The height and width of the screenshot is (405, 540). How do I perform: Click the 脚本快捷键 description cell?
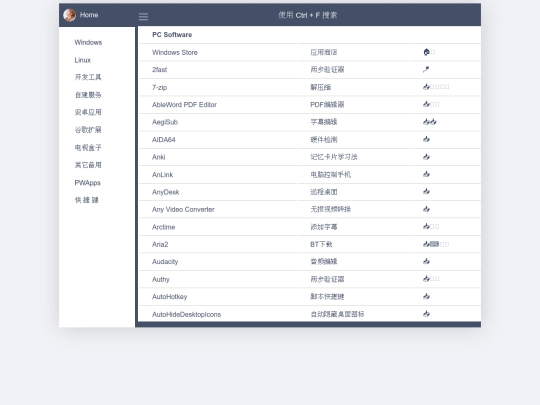[327, 297]
